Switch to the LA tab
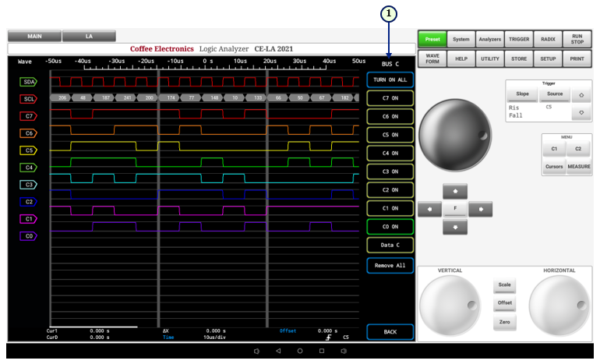Viewport: 600px width, 364px height. point(89,36)
